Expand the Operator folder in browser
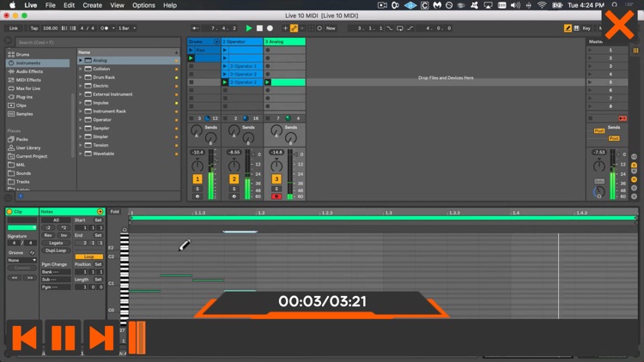 pos(81,120)
